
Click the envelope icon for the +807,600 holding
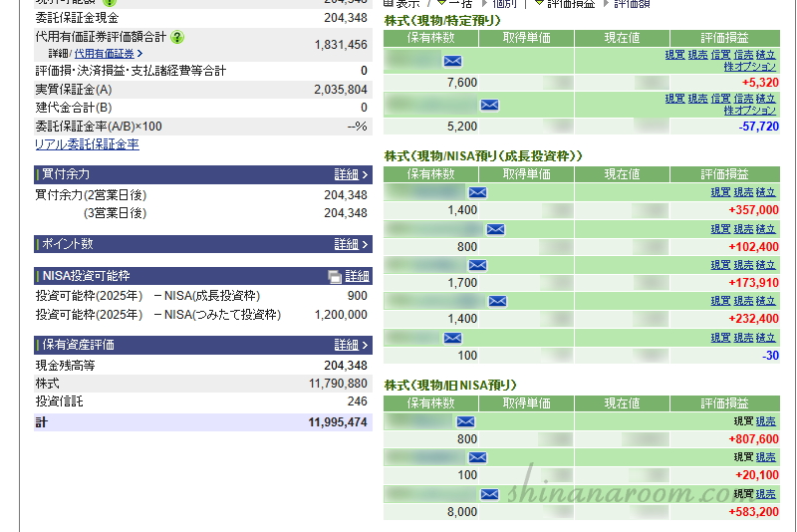(x=465, y=421)
